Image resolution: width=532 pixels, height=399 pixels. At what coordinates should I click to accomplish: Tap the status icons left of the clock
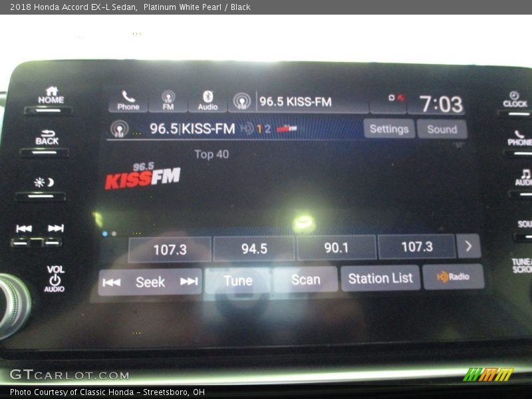396,98
